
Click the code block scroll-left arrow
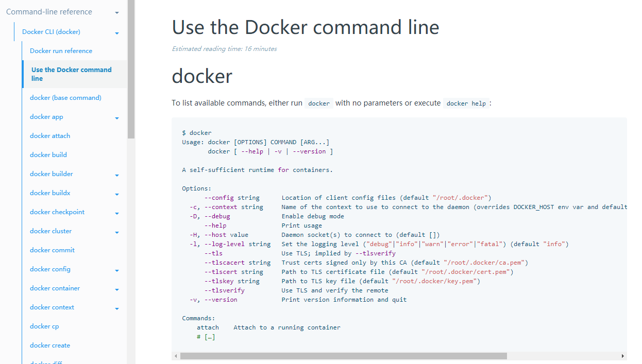coord(176,356)
